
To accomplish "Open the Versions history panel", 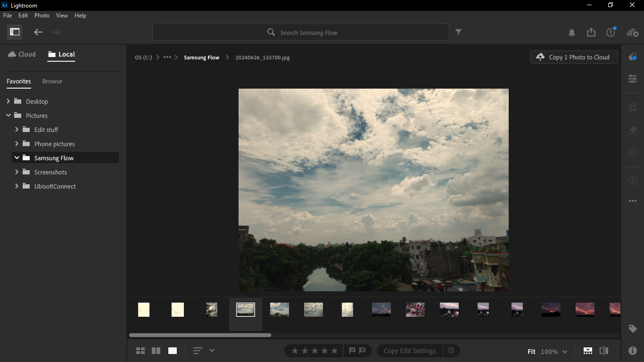I will click(632, 181).
